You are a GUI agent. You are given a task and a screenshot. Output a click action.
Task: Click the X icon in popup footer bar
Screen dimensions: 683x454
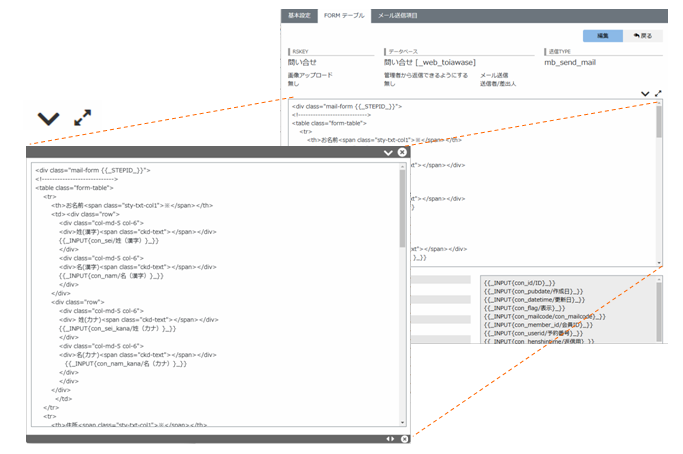click(x=404, y=439)
